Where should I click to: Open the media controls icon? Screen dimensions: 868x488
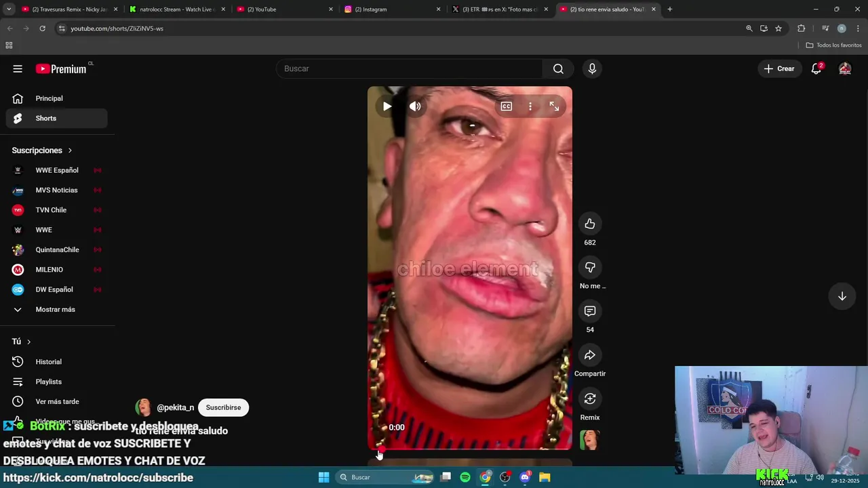pyautogui.click(x=825, y=28)
